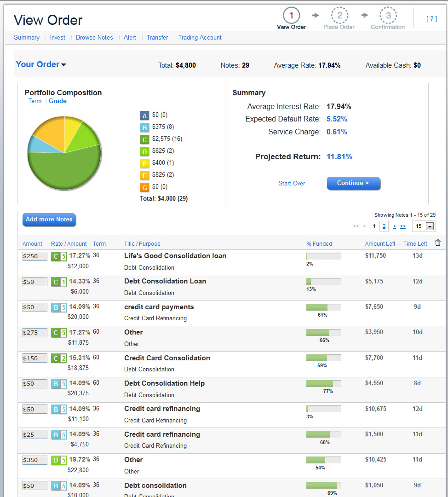
Task: Go to the Trading Account page
Action: [x=200, y=38]
